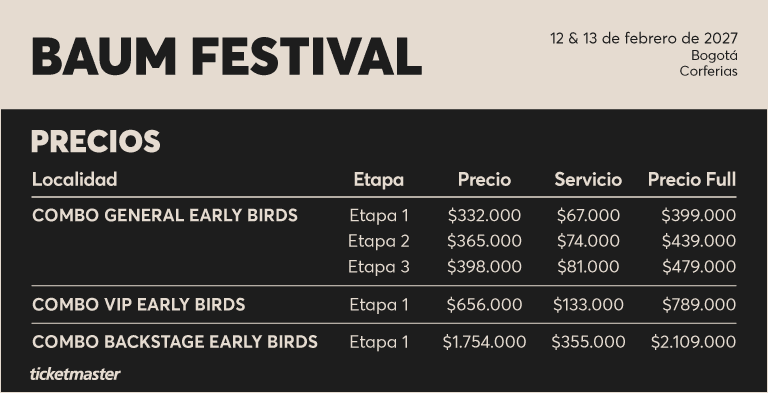Select the PRECIOS heading
The image size is (768, 393).
click(x=96, y=142)
